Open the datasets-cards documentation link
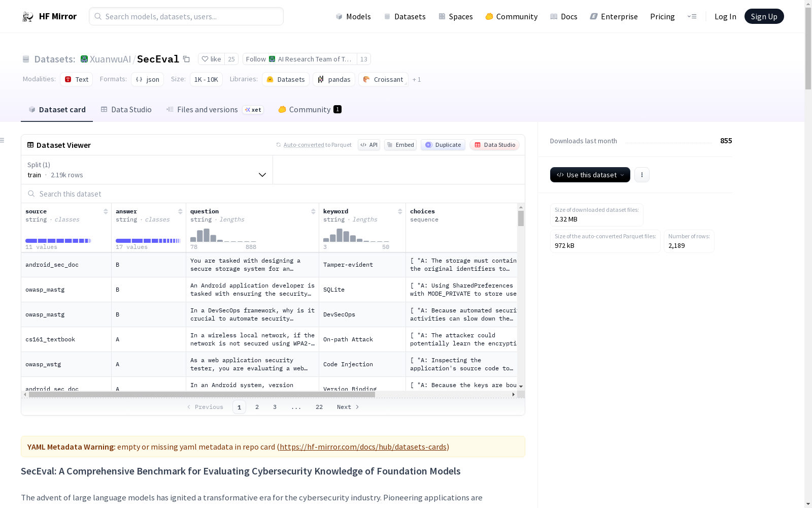The height and width of the screenshot is (508, 812). (363, 447)
